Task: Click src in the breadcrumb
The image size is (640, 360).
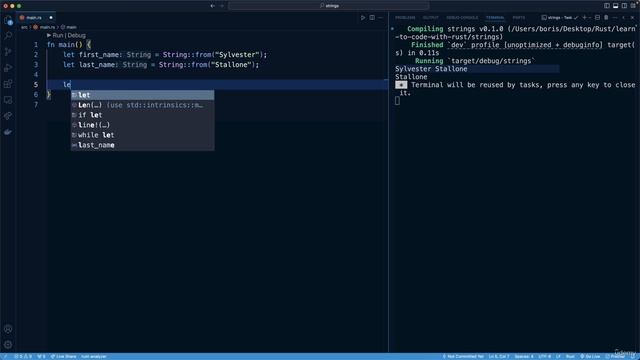Action: 24,27
